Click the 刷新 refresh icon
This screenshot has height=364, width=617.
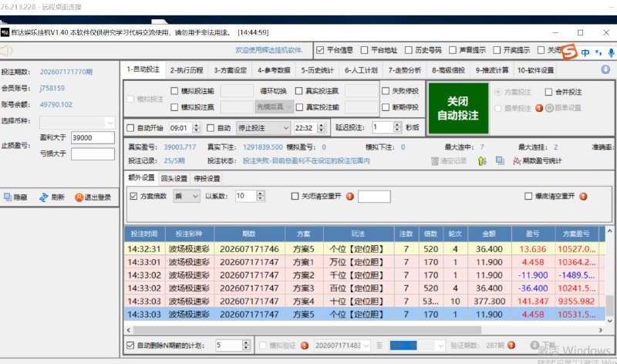[x=44, y=197]
